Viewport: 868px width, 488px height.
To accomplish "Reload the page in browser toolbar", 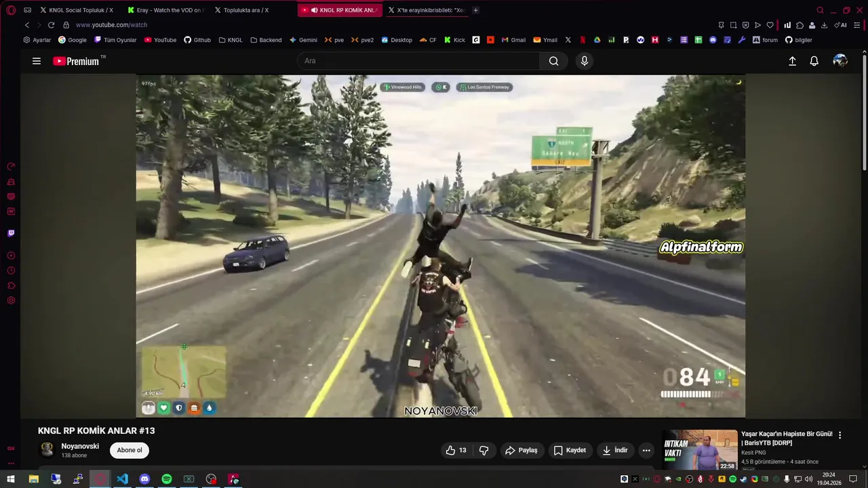I will click(51, 25).
